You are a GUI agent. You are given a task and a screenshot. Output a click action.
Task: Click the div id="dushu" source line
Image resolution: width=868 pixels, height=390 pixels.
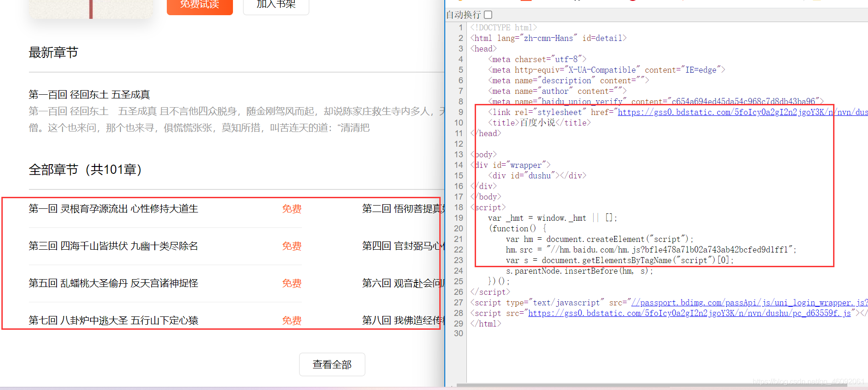(537, 176)
